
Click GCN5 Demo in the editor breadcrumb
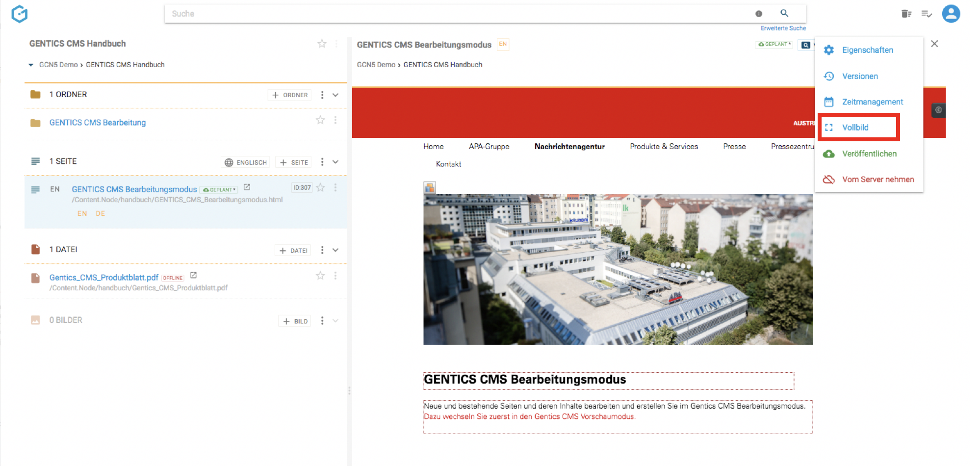[376, 65]
